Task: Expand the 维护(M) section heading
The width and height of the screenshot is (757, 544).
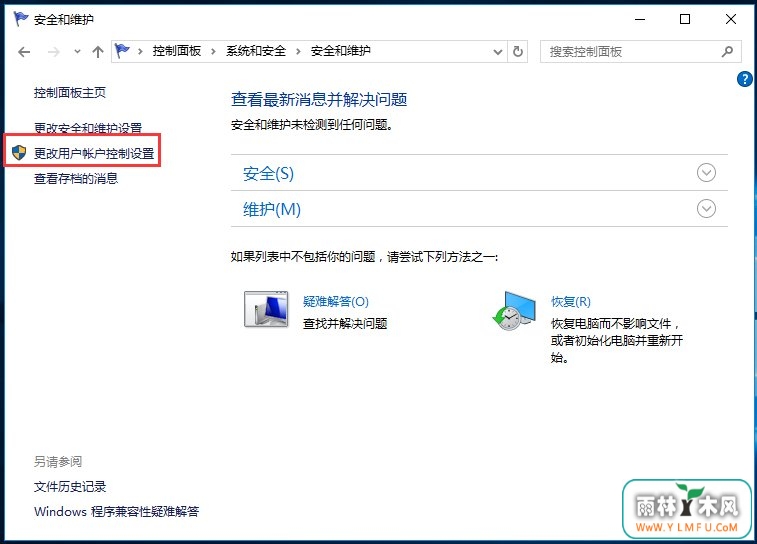Action: click(271, 209)
